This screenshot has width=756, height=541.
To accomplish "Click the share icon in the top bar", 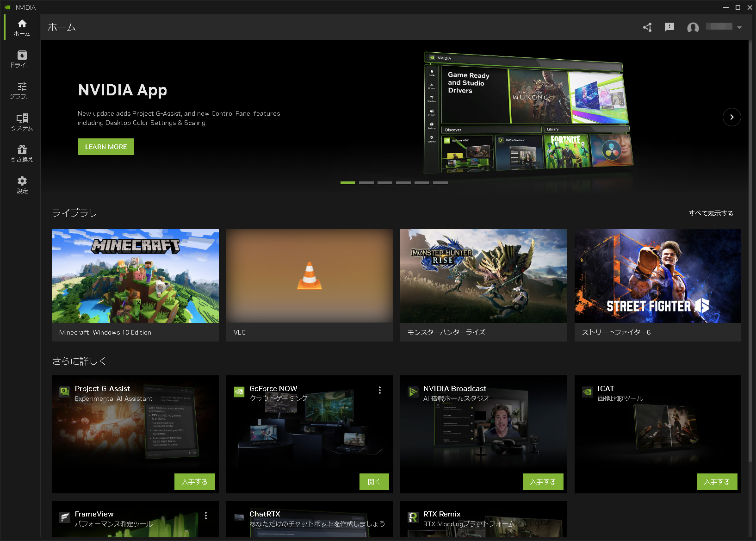I will 647,27.
